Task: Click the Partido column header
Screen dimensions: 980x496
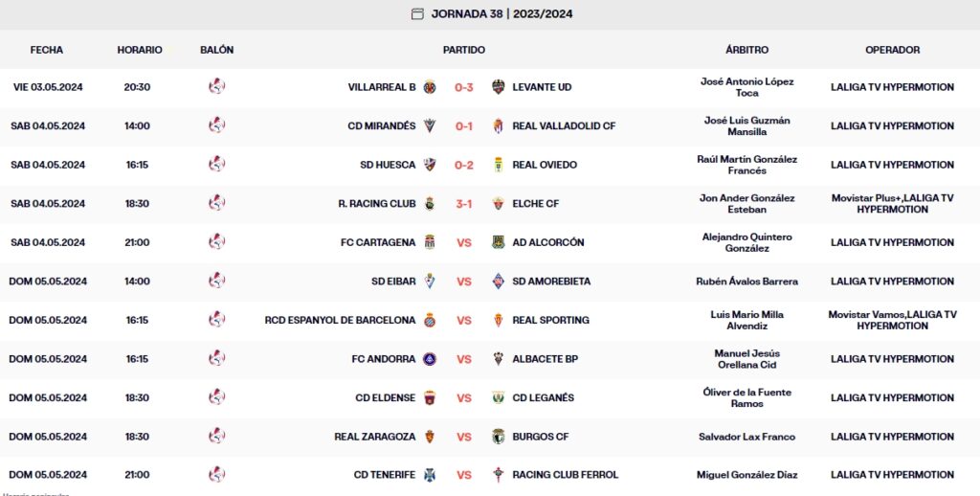Action: (x=464, y=50)
